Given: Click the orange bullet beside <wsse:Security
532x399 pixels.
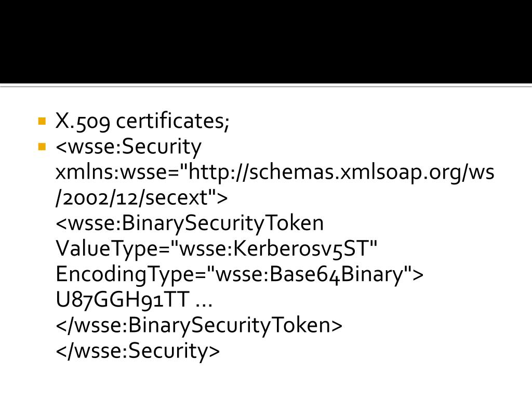Looking at the screenshot, I should pyautogui.click(x=42, y=147).
